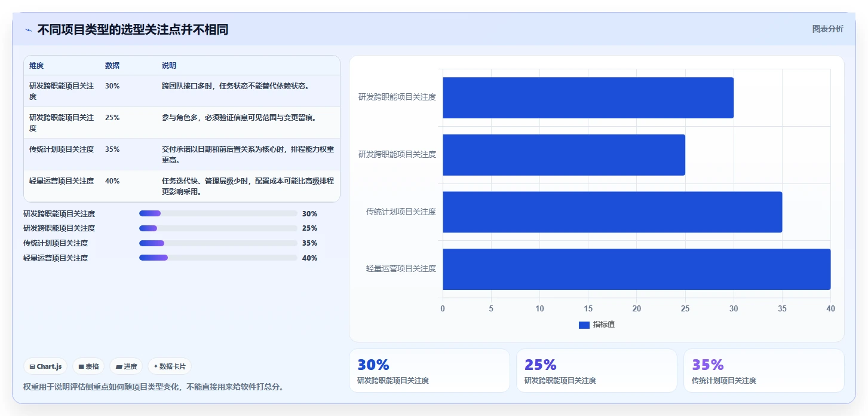Click the table data cell showing 35%

pos(112,149)
